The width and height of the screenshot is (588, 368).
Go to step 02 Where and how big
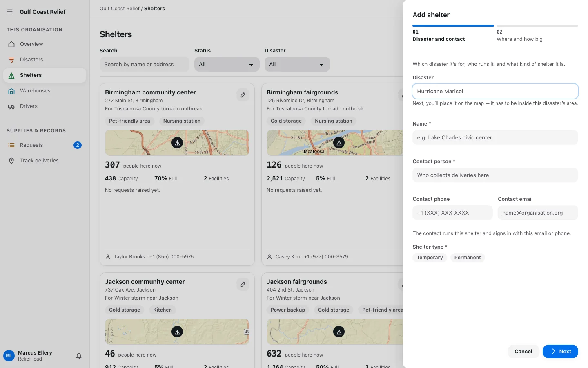(537, 34)
